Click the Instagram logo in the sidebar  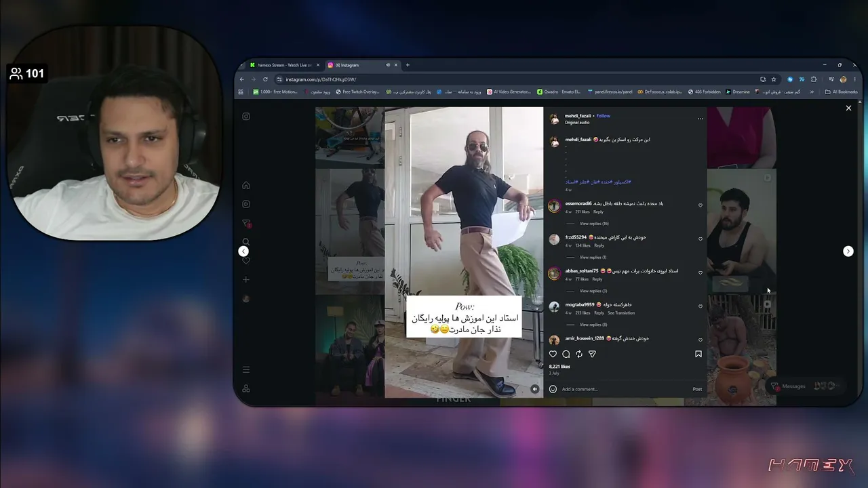click(246, 117)
